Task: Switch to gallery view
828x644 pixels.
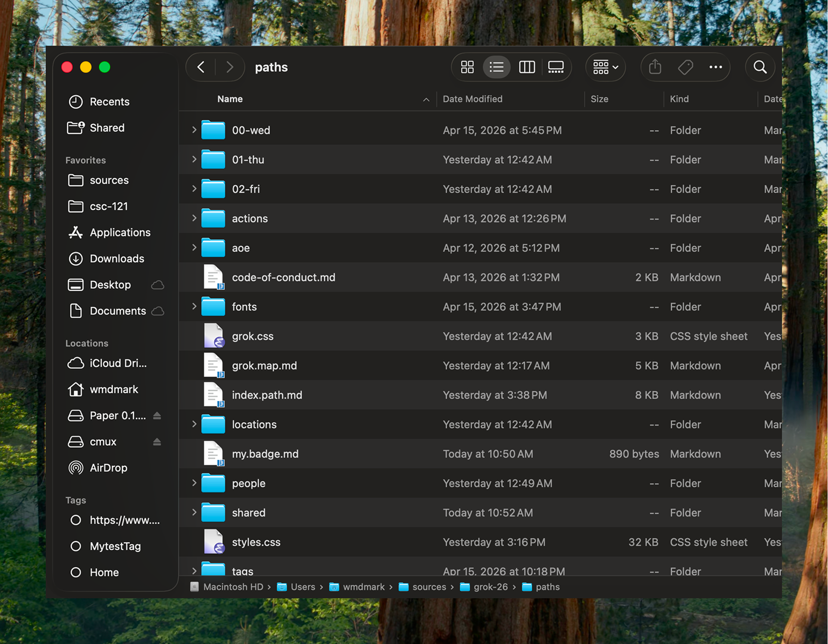Action: pos(556,67)
